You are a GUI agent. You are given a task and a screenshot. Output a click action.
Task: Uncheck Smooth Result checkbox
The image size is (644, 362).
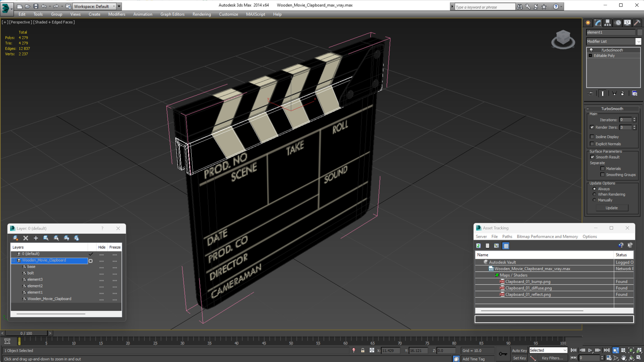(592, 157)
